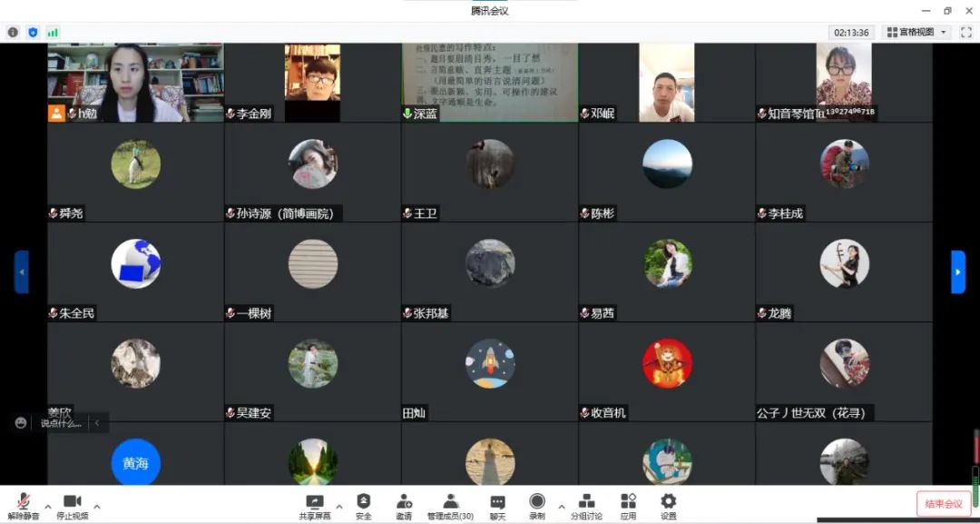
Task: Click the 说点什么 chat input field
Action: coord(62,423)
